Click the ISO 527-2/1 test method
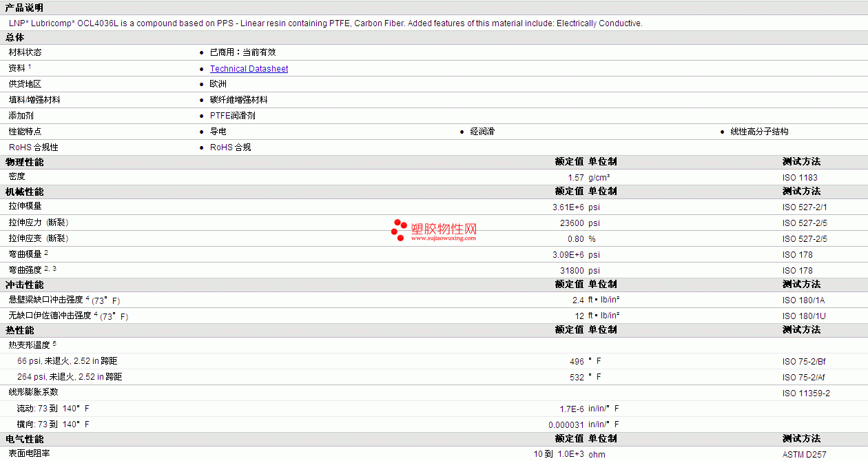This screenshot has height=461, width=868. [805, 207]
